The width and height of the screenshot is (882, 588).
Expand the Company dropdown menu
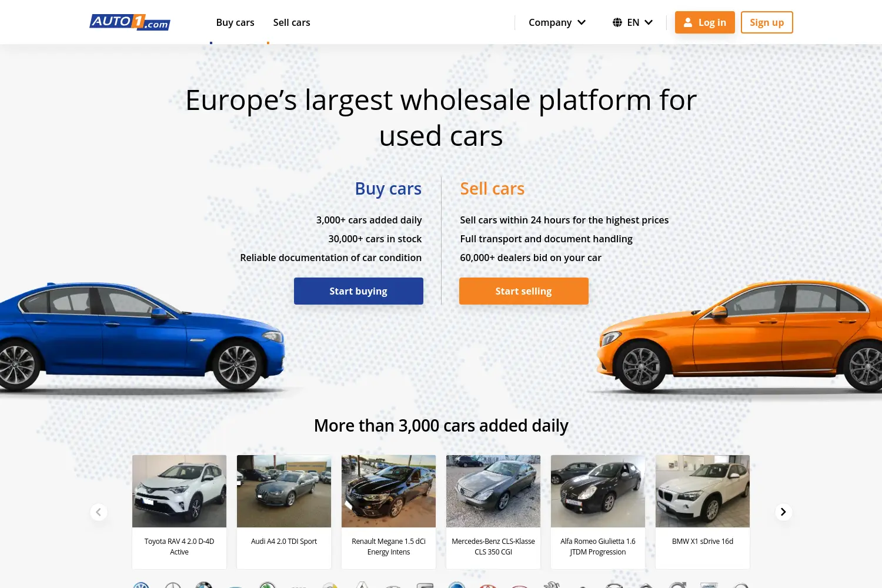(557, 22)
